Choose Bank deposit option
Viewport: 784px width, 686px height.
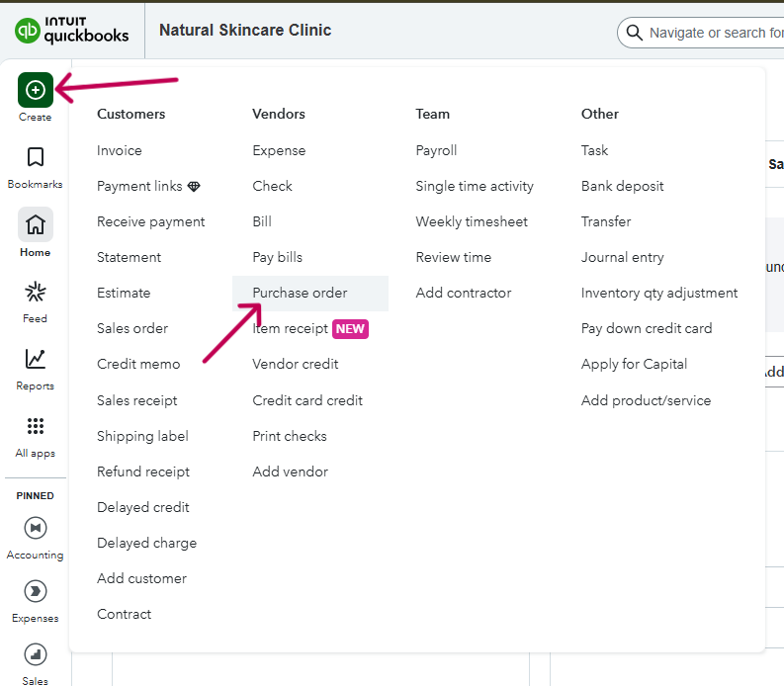[622, 186]
